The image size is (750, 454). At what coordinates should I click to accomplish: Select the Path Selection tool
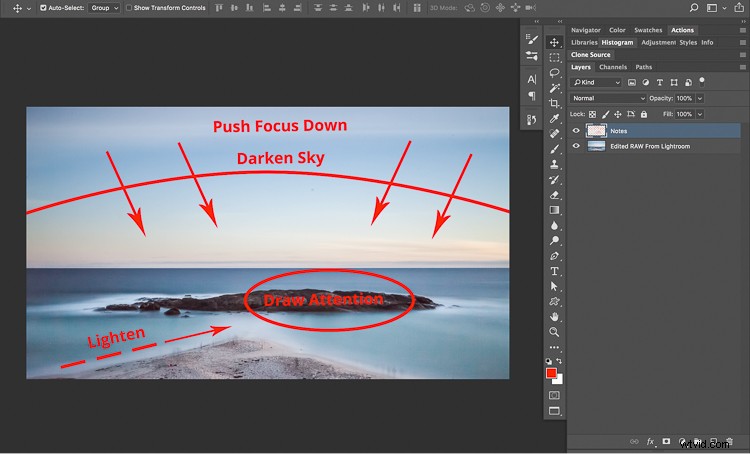[554, 287]
